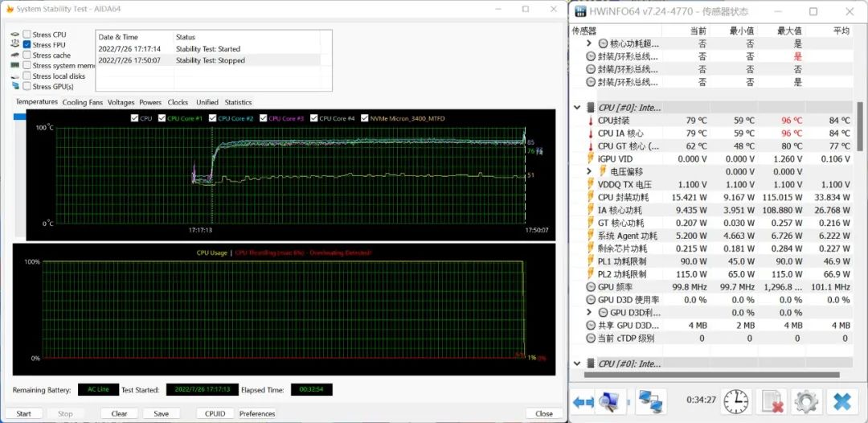Open the Statistics tab
The image size is (868, 423).
click(238, 102)
